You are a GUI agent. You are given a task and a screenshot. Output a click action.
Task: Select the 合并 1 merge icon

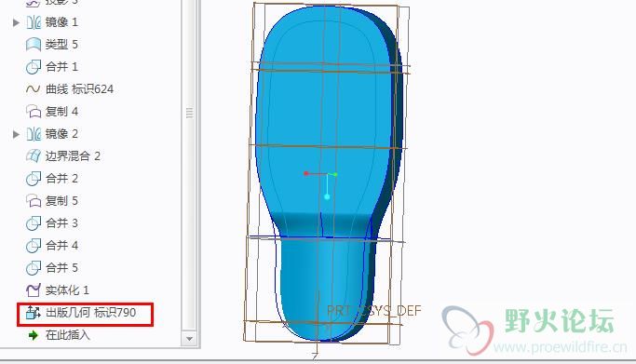pyautogui.click(x=34, y=67)
